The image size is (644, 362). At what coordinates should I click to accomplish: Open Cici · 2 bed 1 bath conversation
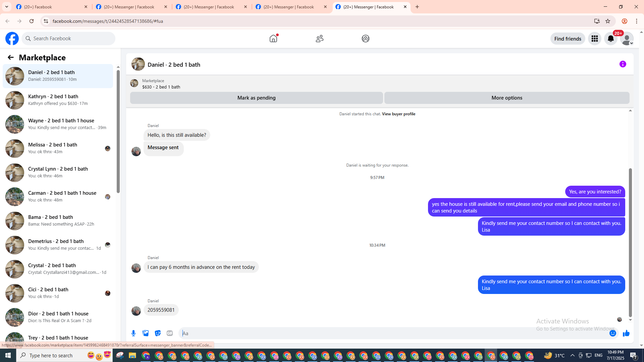pyautogui.click(x=58, y=293)
